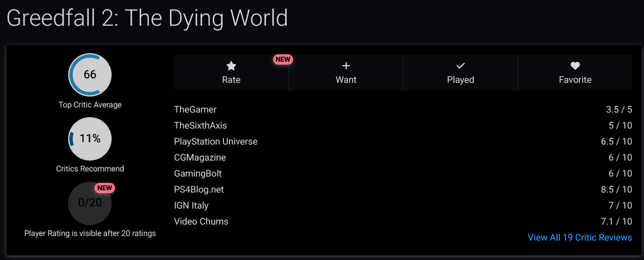Click PlayStation Universe score 6.5 / 10
Image resolution: width=644 pixels, height=260 pixels.
point(616,142)
